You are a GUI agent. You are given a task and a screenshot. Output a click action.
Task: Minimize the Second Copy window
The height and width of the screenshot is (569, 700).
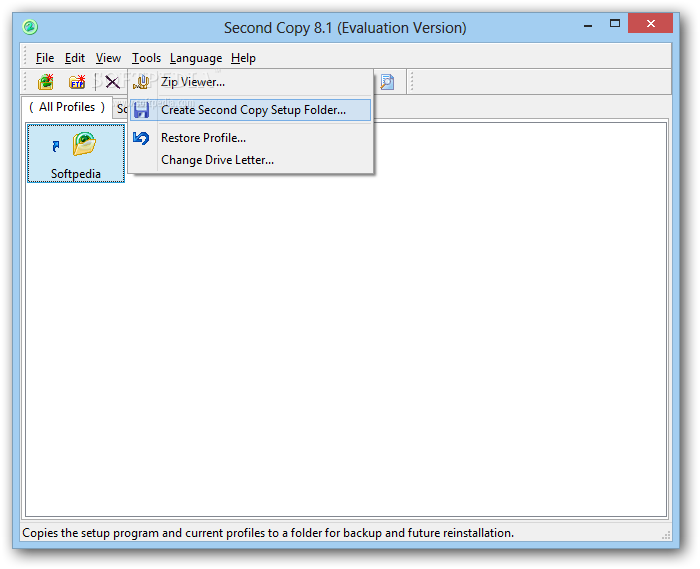588,24
